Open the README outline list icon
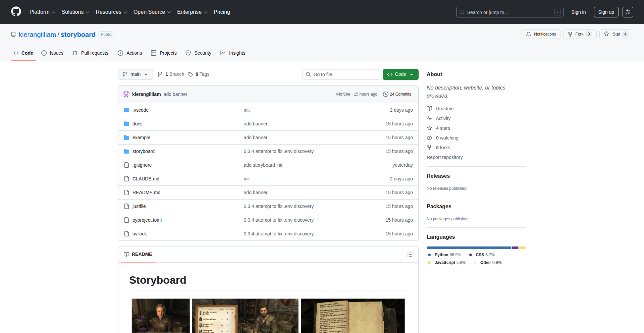The image size is (644, 333). click(x=410, y=255)
